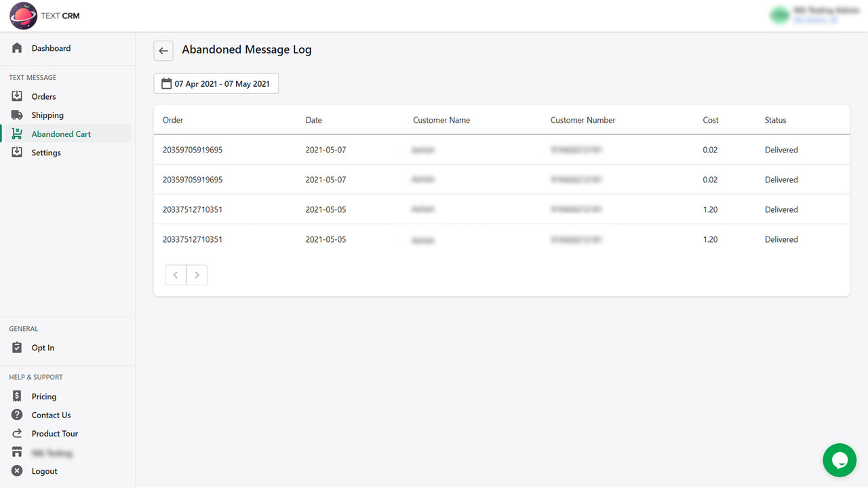
Task: Switch to the Abandoned Cart section
Action: [61, 134]
